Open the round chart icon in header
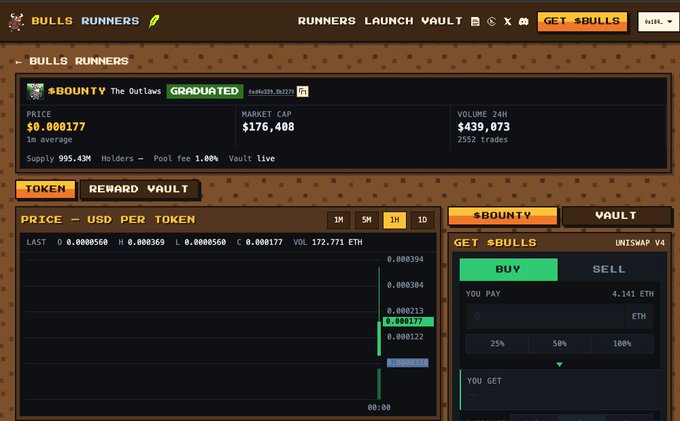Image resolution: width=680 pixels, height=421 pixels. click(x=491, y=21)
